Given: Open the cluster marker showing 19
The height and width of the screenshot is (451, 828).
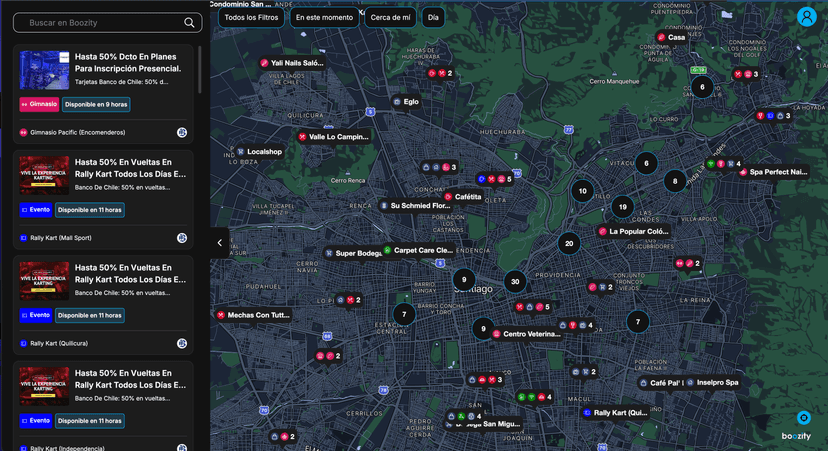Looking at the screenshot, I should coord(622,207).
